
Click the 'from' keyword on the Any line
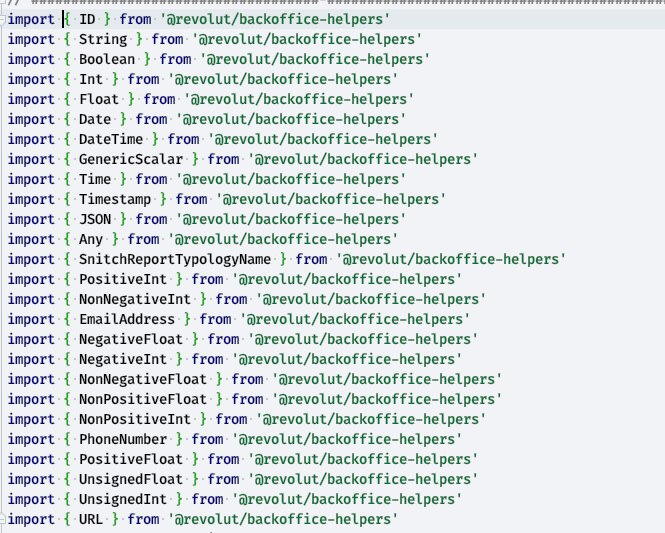pyautogui.click(x=143, y=239)
